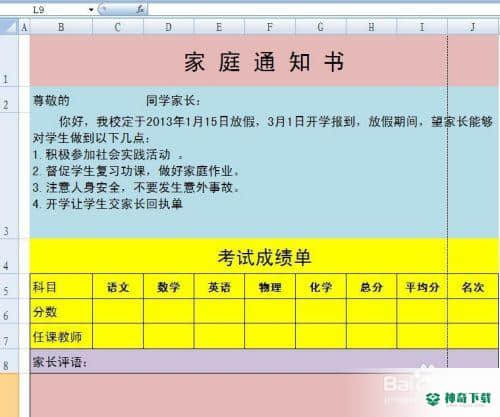Click the fx insert function icon
The image size is (500, 417).
[x=140, y=10]
